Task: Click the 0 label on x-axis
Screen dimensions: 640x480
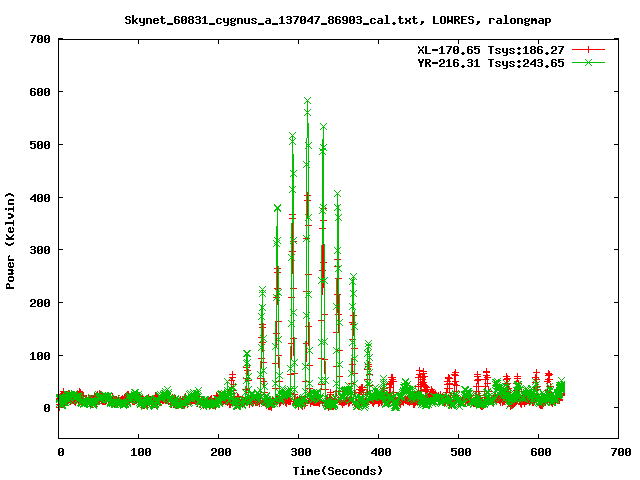Action: (60, 452)
